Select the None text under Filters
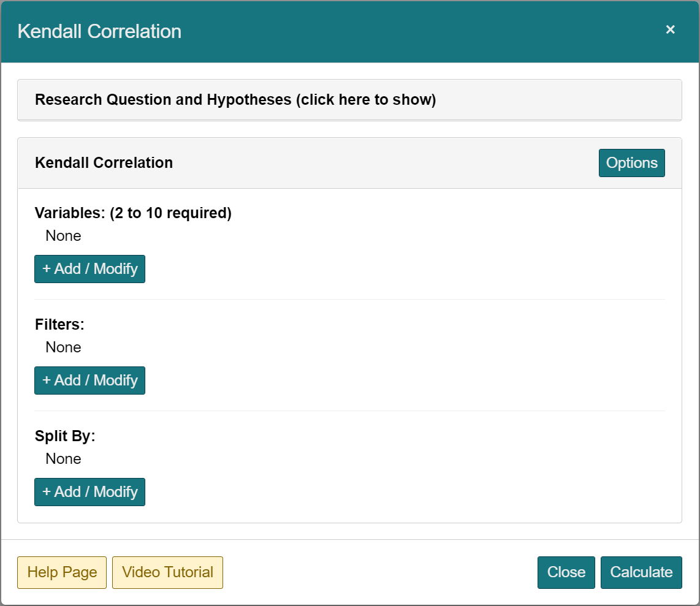The height and width of the screenshot is (606, 700). [63, 347]
